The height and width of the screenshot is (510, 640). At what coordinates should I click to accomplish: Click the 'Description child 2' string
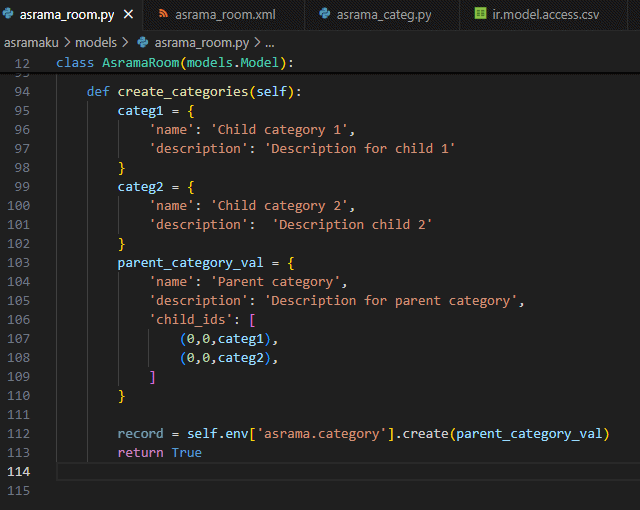tap(352, 225)
